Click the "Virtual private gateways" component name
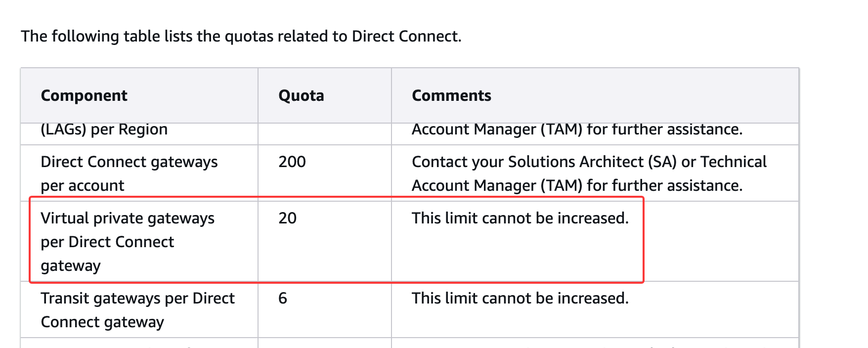Viewport: 868px width, 348px height. coord(128,218)
